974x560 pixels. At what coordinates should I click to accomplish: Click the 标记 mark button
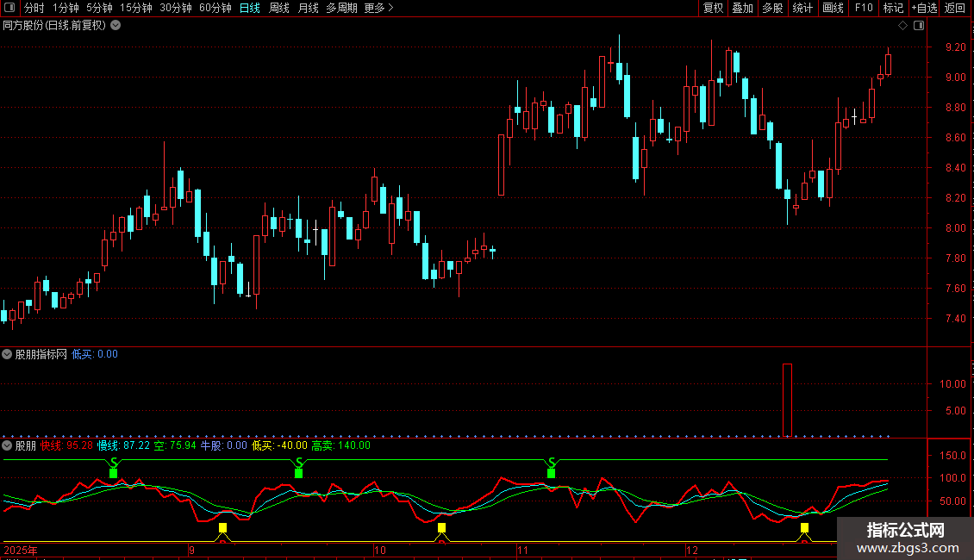(x=893, y=8)
